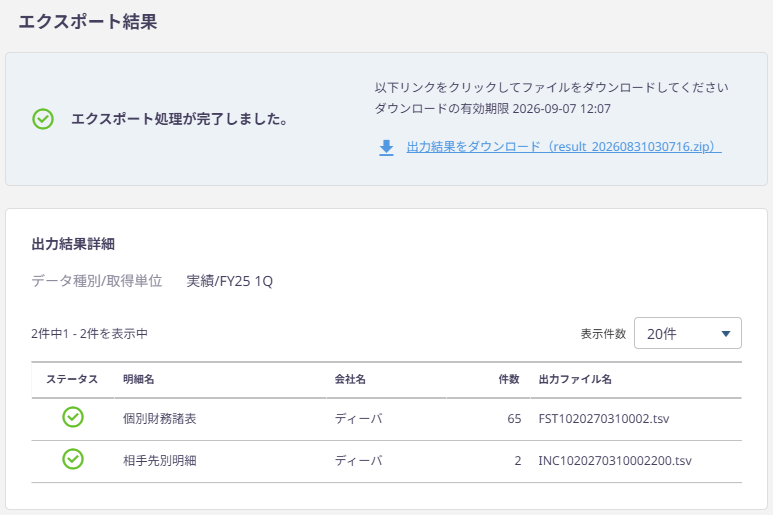Click the 明細名 column header
This screenshot has width=773, height=515.
tap(139, 379)
